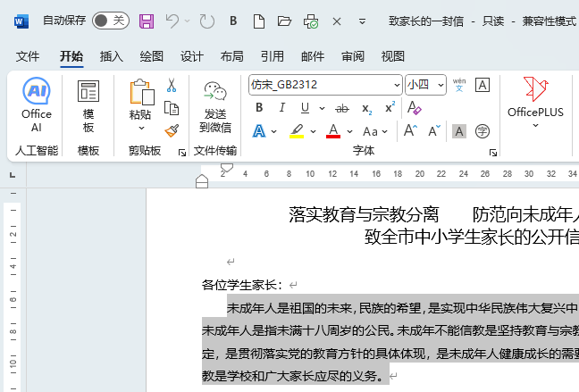Expand font color dropdown arrow
Screen dimensions: 579x392
(x=349, y=131)
